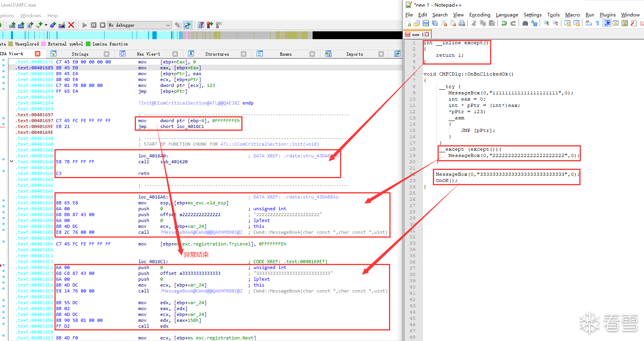This screenshot has height=341, width=644.
Task: Click the External symbol pink legend swatch
Action: pyautogui.click(x=43, y=44)
